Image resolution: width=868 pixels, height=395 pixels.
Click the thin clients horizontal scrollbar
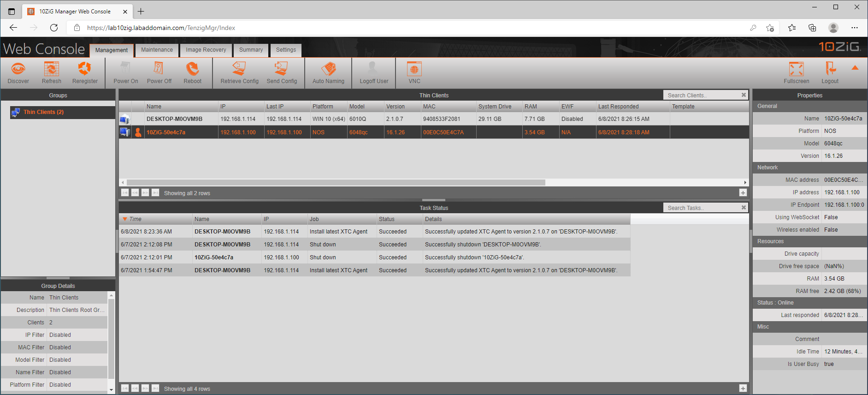coord(336,183)
